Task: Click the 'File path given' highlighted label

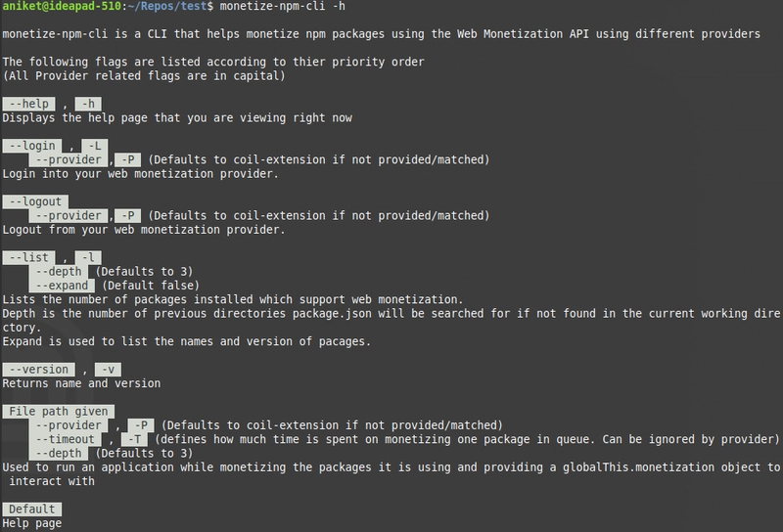Action: pos(58,412)
